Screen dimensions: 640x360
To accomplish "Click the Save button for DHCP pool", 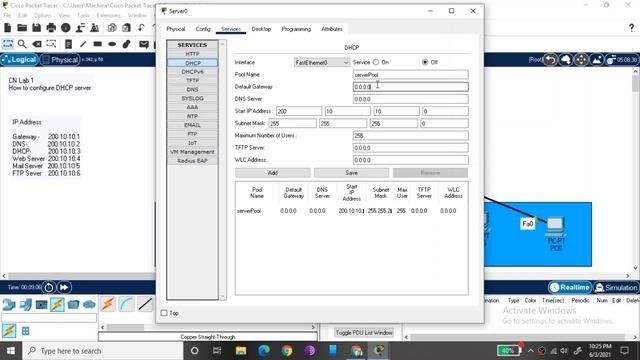I will point(351,173).
